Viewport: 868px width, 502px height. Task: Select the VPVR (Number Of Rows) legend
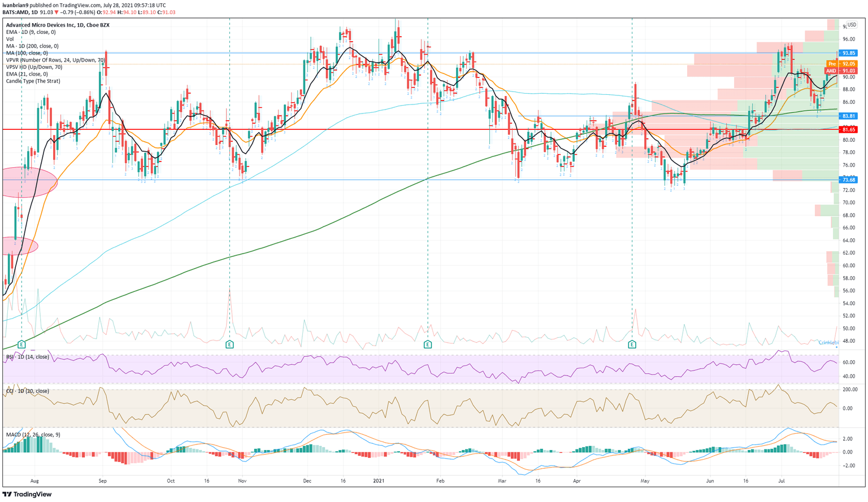pyautogui.click(x=55, y=60)
